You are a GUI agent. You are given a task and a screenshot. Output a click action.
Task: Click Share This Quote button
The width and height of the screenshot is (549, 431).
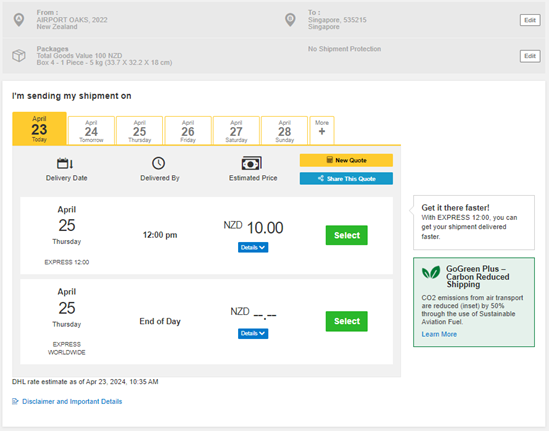click(x=346, y=179)
